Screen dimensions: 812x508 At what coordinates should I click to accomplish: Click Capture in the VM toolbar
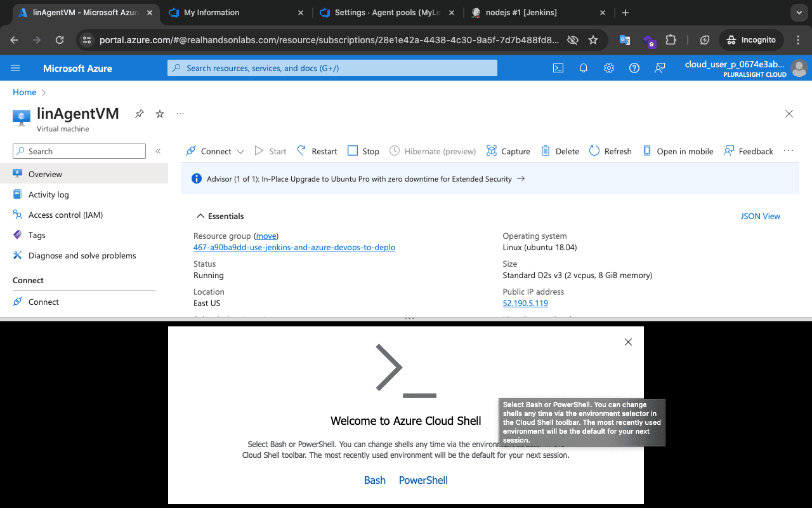[x=508, y=151]
